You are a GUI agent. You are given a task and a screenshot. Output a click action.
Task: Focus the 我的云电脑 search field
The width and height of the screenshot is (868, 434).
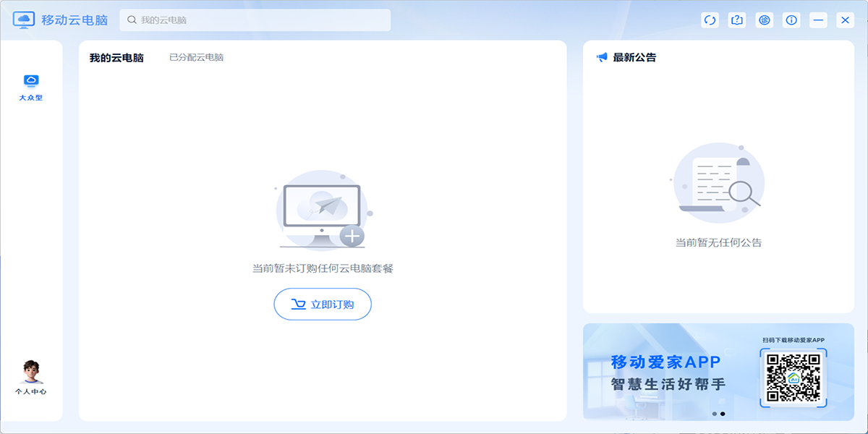pyautogui.click(x=260, y=20)
